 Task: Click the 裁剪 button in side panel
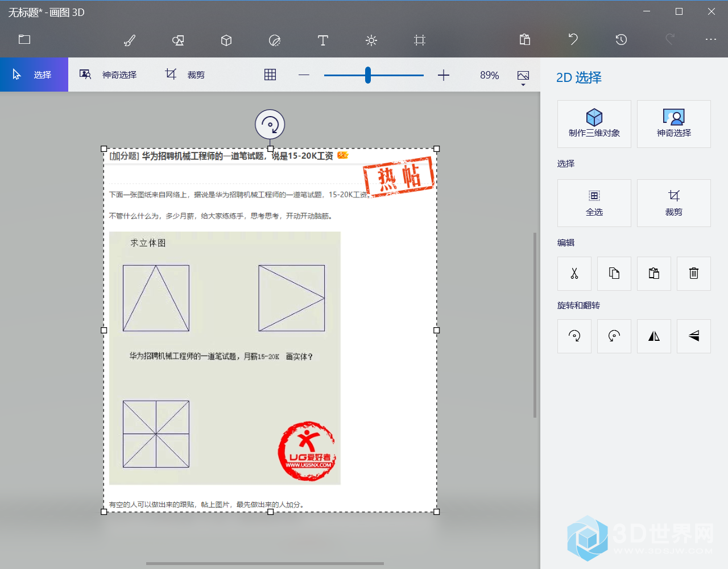click(674, 203)
